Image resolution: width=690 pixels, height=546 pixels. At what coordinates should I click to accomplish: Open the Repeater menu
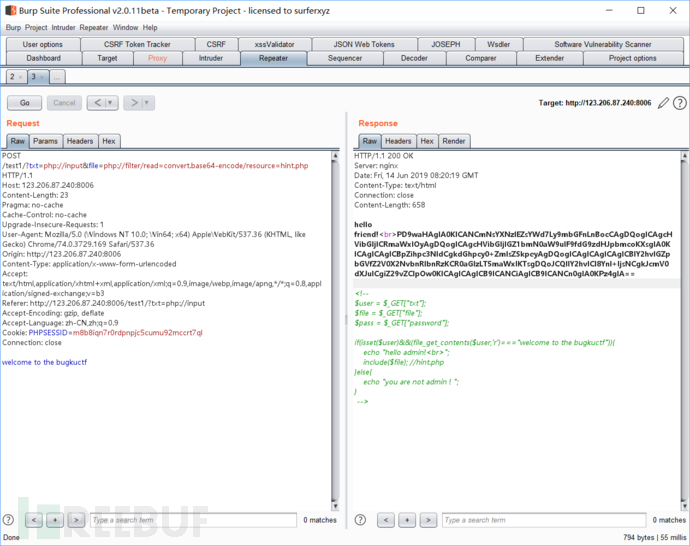[x=94, y=27]
